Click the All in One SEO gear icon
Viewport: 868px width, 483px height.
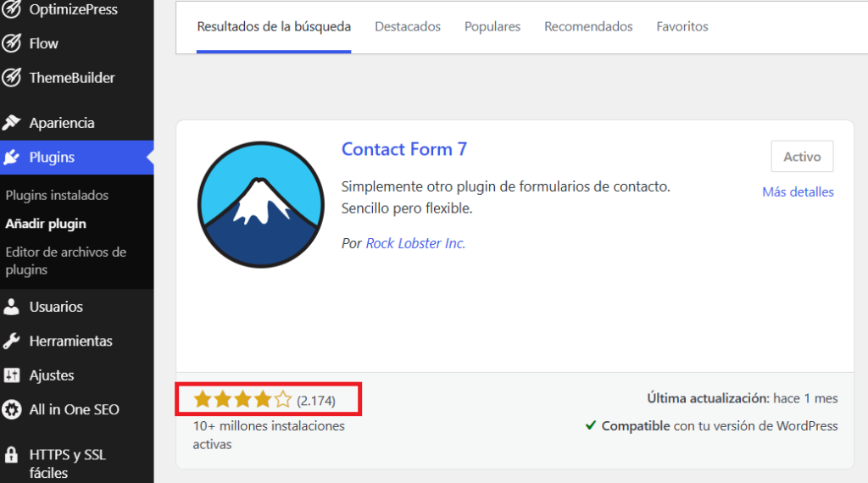pyautogui.click(x=11, y=409)
